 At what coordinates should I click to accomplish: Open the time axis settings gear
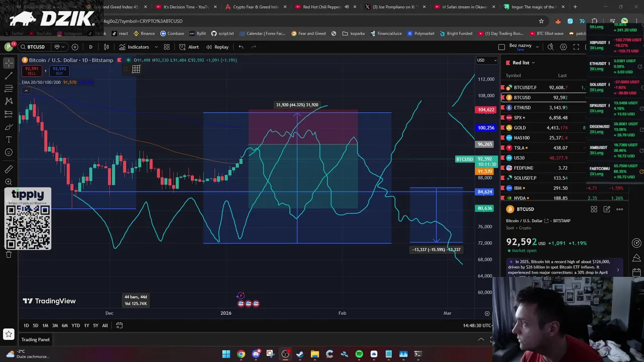(487, 313)
